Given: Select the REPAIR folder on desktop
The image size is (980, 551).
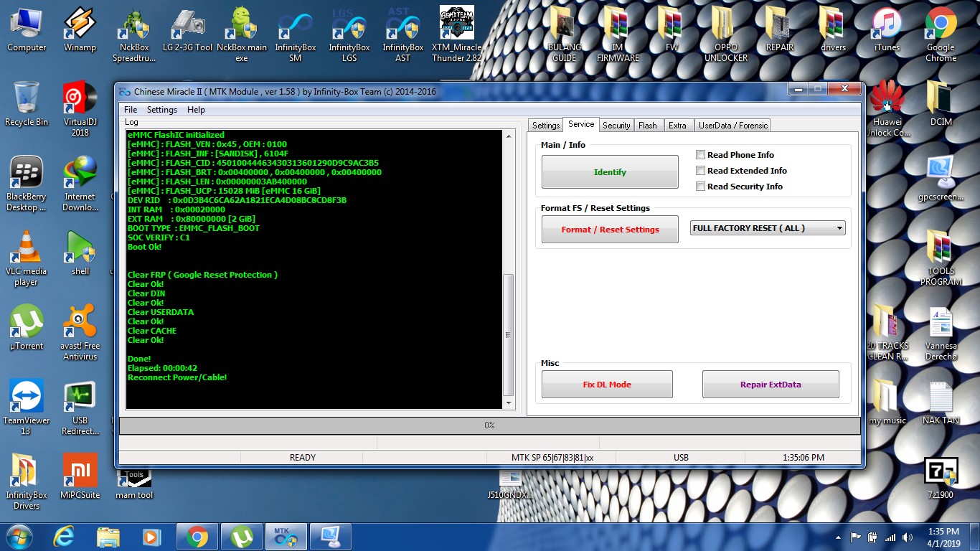Looking at the screenshot, I should pyautogui.click(x=780, y=29).
